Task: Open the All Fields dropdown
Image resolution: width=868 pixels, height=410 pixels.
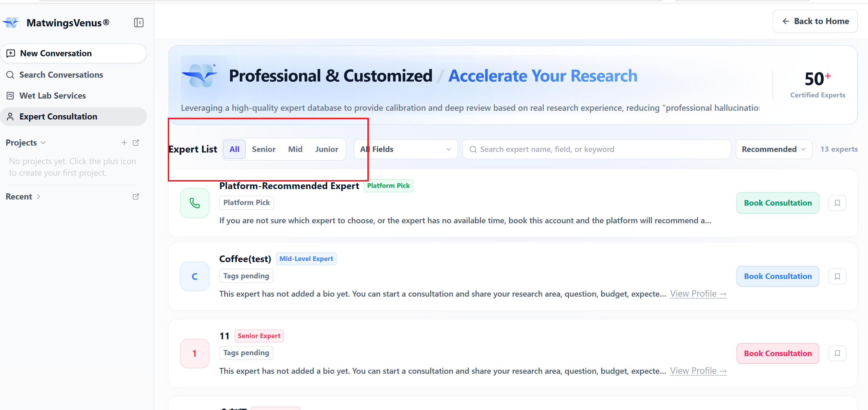Action: [406, 149]
